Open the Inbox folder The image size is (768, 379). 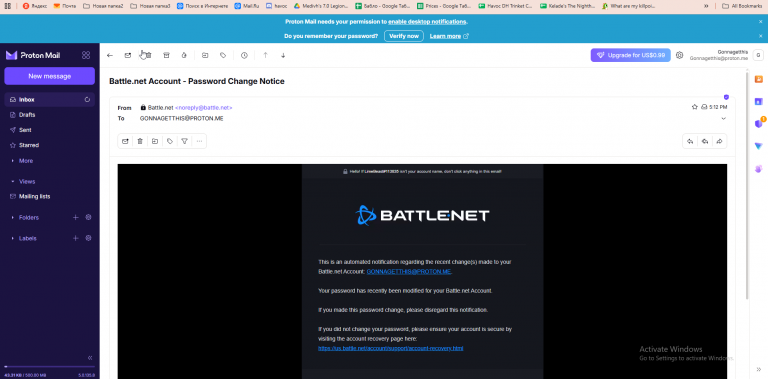(49, 99)
